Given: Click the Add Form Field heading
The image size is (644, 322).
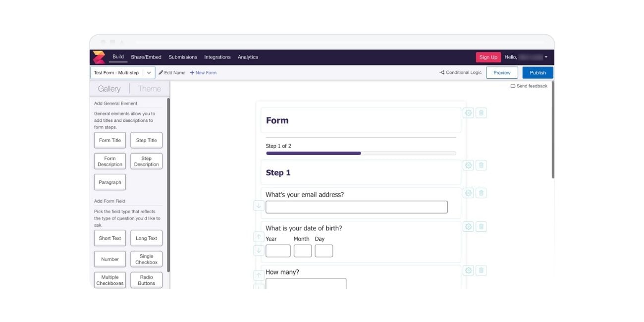Looking at the screenshot, I should 109,201.
